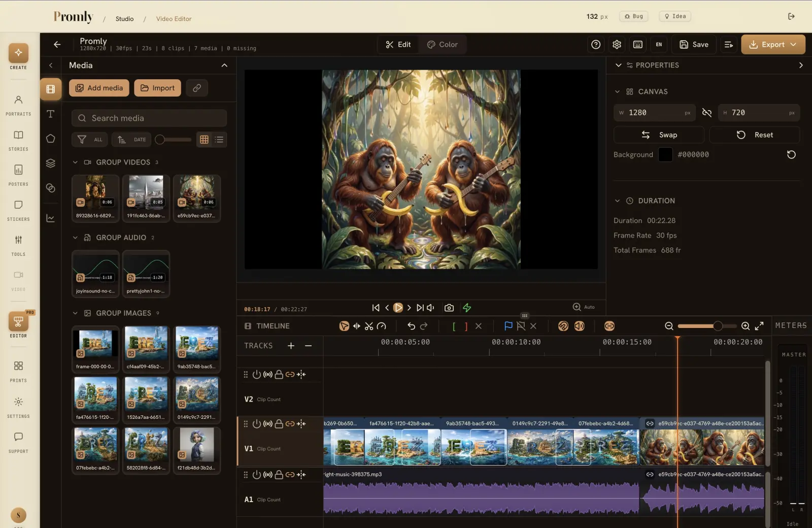
Task: Set the red out-point bracket
Action: 466,326
